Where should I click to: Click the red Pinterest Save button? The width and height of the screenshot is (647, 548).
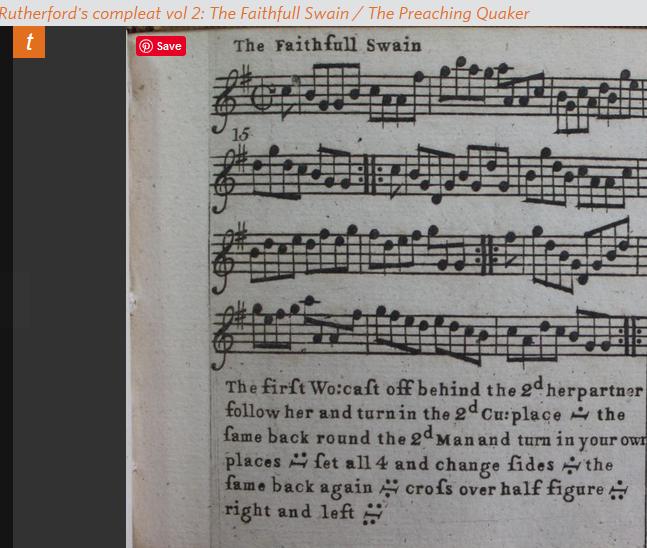point(161,46)
